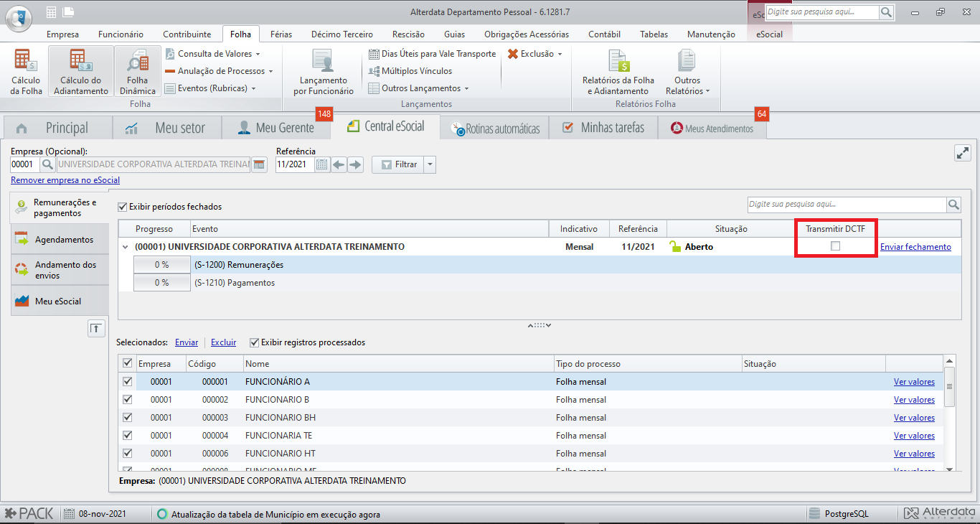Switch to the Meu Gerente tab
The image size is (980, 524).
point(276,128)
